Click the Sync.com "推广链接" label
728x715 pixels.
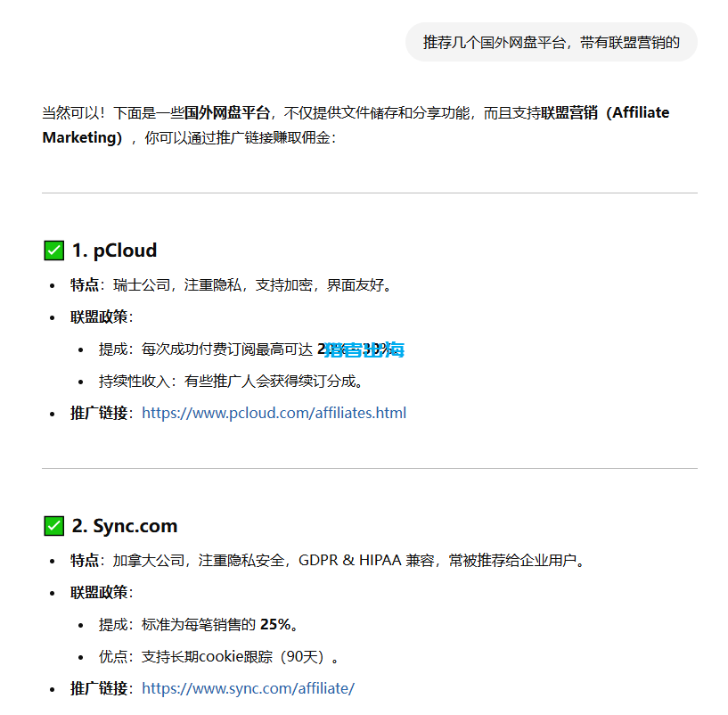pos(100,688)
